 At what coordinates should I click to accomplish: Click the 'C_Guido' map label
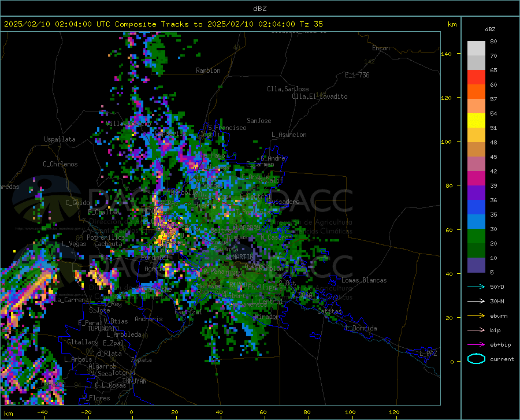pyautogui.click(x=77, y=203)
